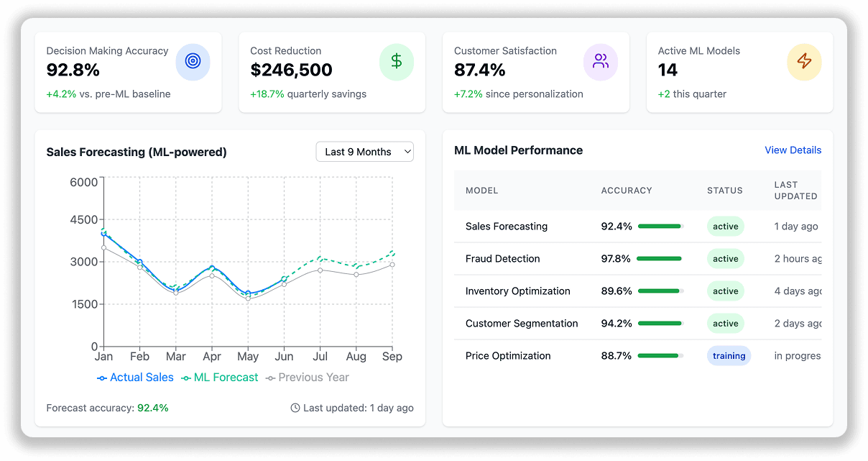The image size is (868, 461).
Task: Click the active status badge for Customer Segmentation
Action: pyautogui.click(x=725, y=324)
